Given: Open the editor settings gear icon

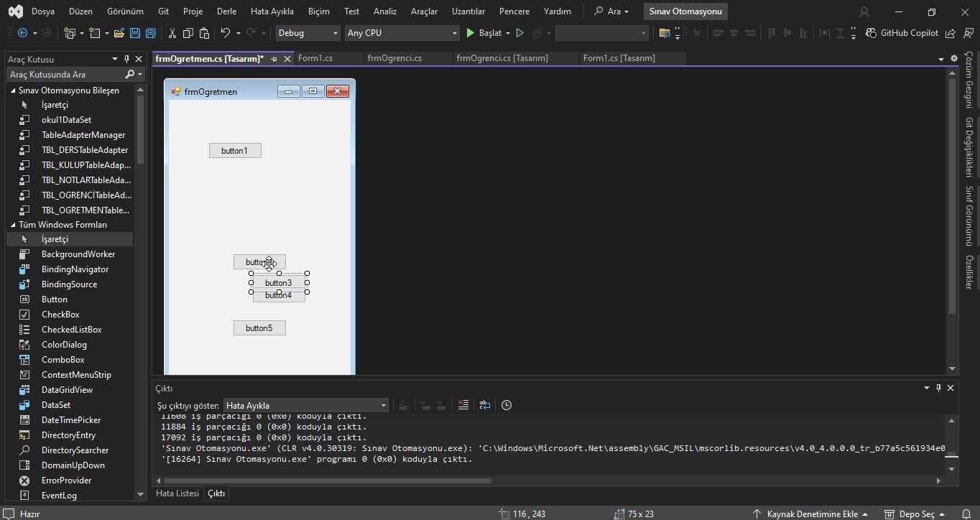Looking at the screenshot, I should [x=954, y=58].
